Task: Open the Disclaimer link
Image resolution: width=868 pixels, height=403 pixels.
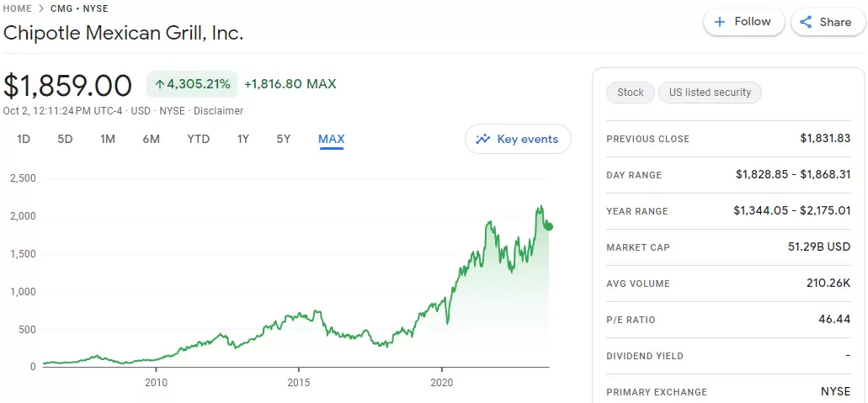Action: click(218, 111)
